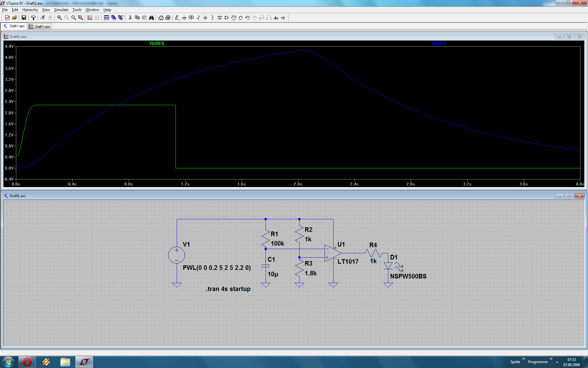Open the Edit menu
This screenshot has height=368, width=588.
pos(15,10)
